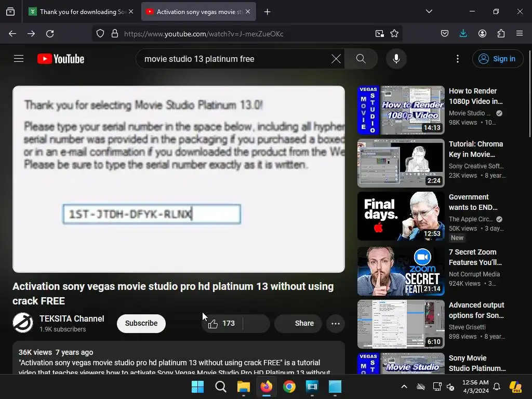The width and height of the screenshot is (532, 399).
Task: Go forward to the next page
Action: pyautogui.click(x=31, y=34)
